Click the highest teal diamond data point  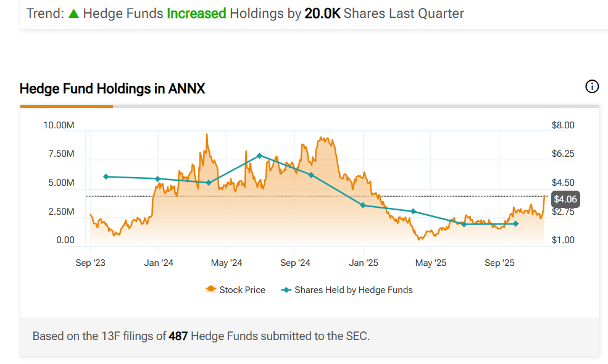point(260,155)
